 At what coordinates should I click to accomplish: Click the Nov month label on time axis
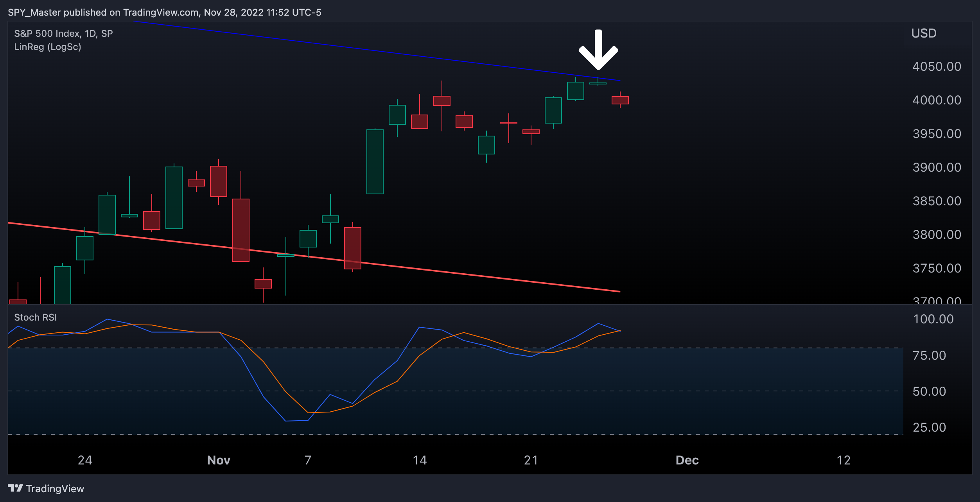[x=219, y=460]
